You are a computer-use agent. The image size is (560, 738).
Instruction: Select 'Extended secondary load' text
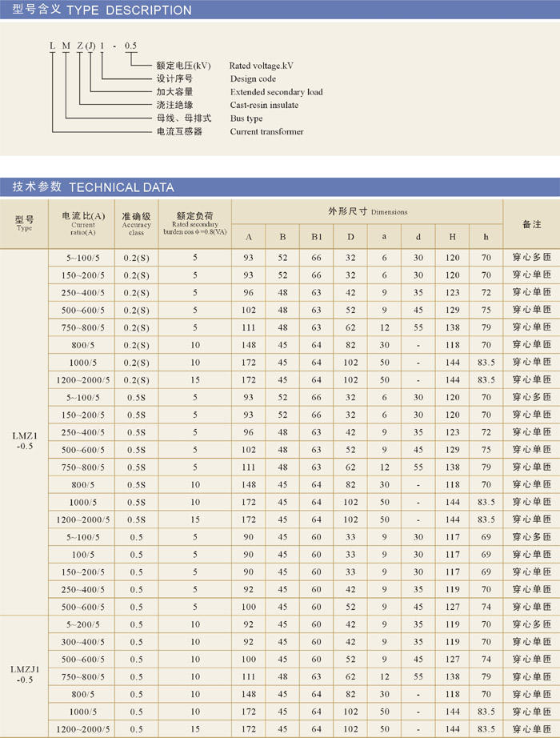[x=276, y=92]
